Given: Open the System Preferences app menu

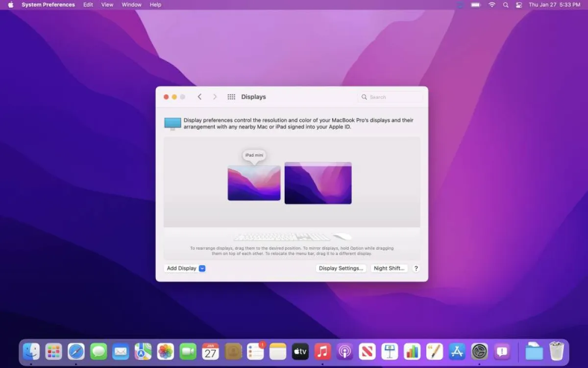Looking at the screenshot, I should click(x=48, y=5).
